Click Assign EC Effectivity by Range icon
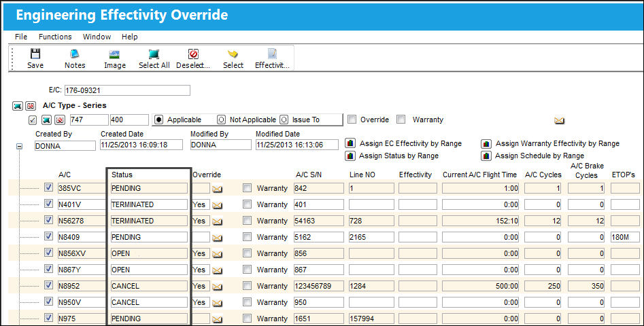The image size is (644, 326). point(350,143)
